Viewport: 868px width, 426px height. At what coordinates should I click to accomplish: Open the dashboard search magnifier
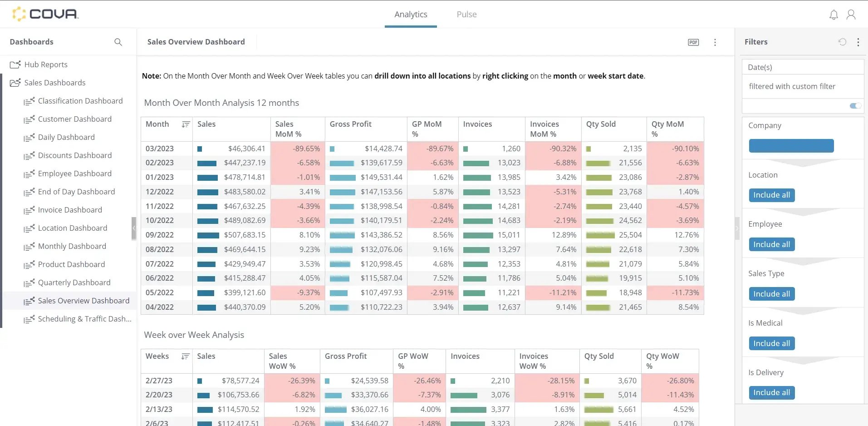point(118,42)
